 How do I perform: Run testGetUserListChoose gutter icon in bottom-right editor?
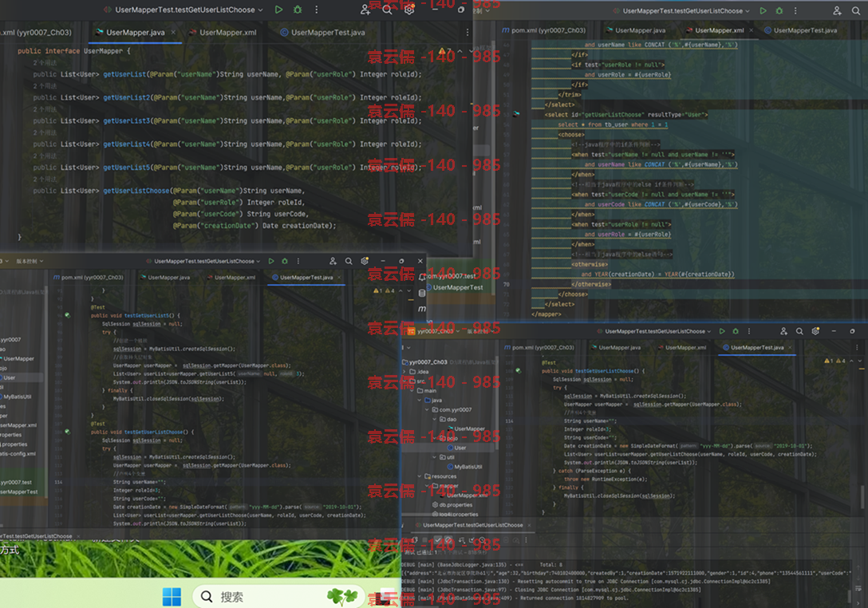coord(518,370)
